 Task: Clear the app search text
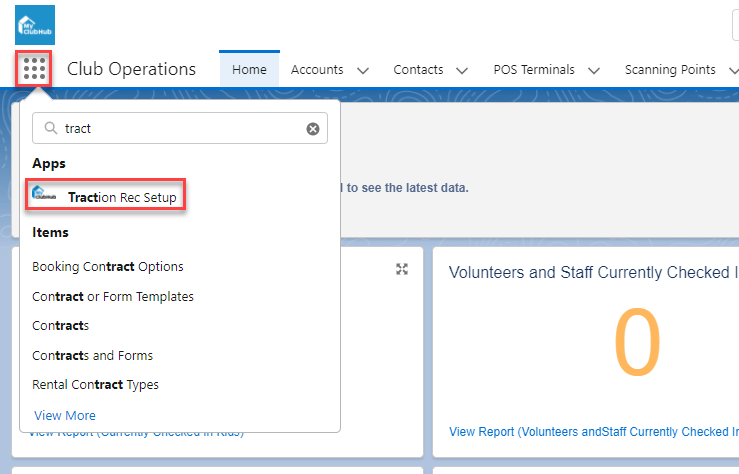coord(313,129)
